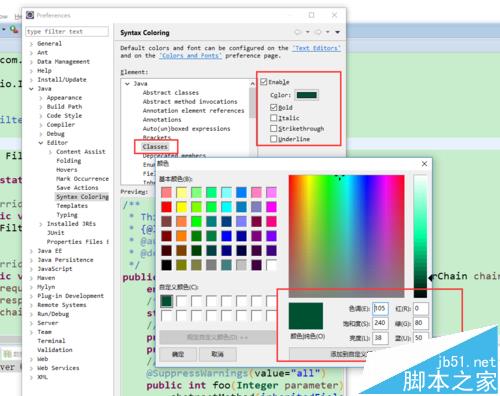Open the back history dropdown arrow

[x=308, y=32]
